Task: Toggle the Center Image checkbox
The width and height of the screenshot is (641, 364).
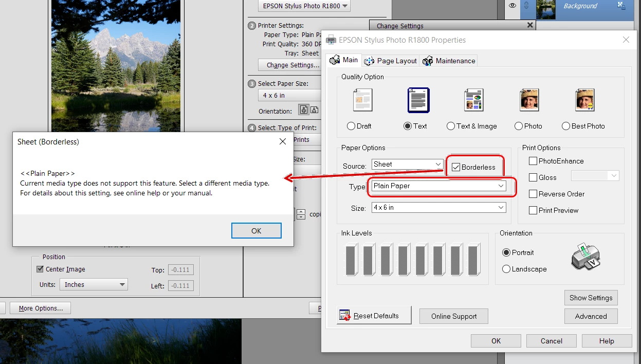Action: [40, 269]
